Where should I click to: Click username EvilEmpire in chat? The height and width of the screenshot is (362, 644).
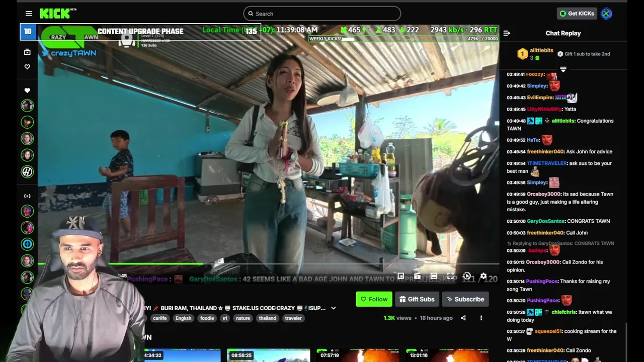pyautogui.click(x=540, y=98)
